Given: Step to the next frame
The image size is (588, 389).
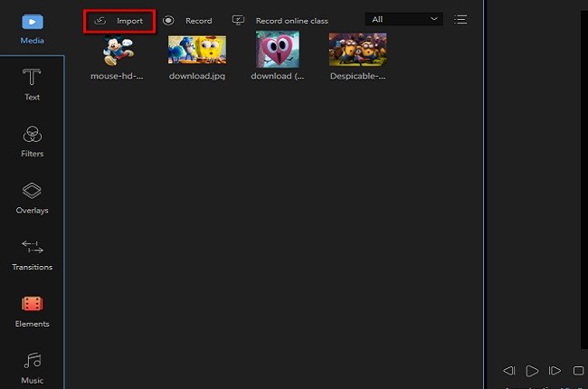Looking at the screenshot, I should (555, 371).
